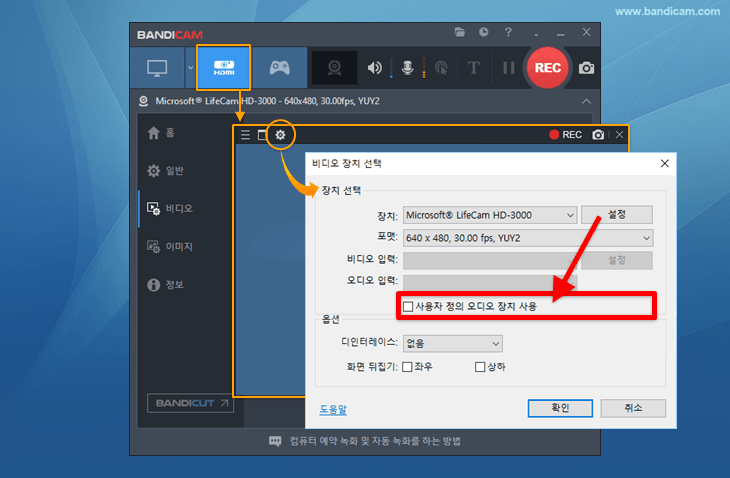Open the 컴퓨터 예약 녹화 tip link

(375, 441)
